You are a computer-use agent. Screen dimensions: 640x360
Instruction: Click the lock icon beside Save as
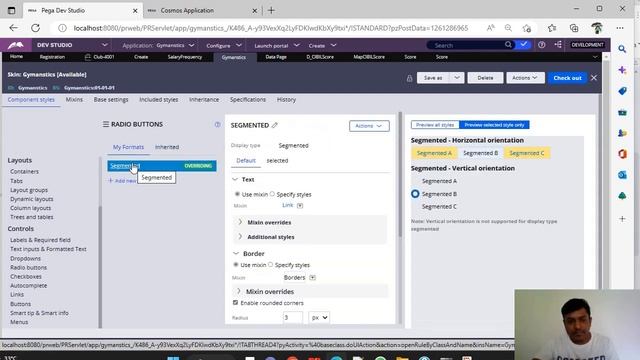click(x=409, y=78)
